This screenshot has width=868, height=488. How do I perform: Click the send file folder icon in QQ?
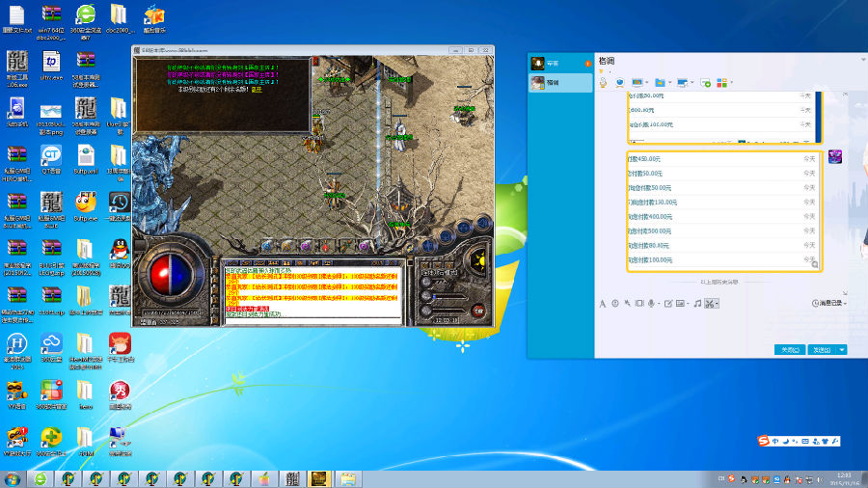(660, 82)
